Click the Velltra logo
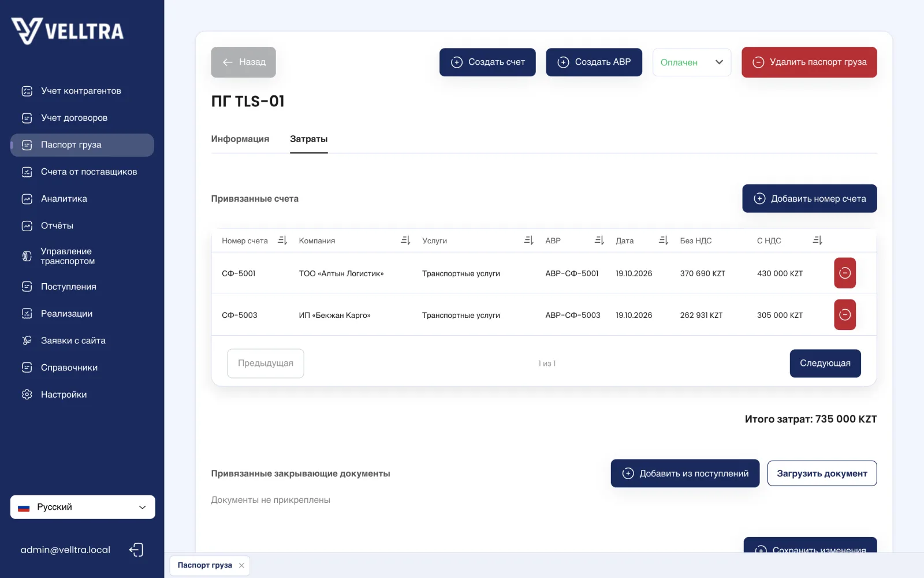924x578 pixels. [67, 31]
